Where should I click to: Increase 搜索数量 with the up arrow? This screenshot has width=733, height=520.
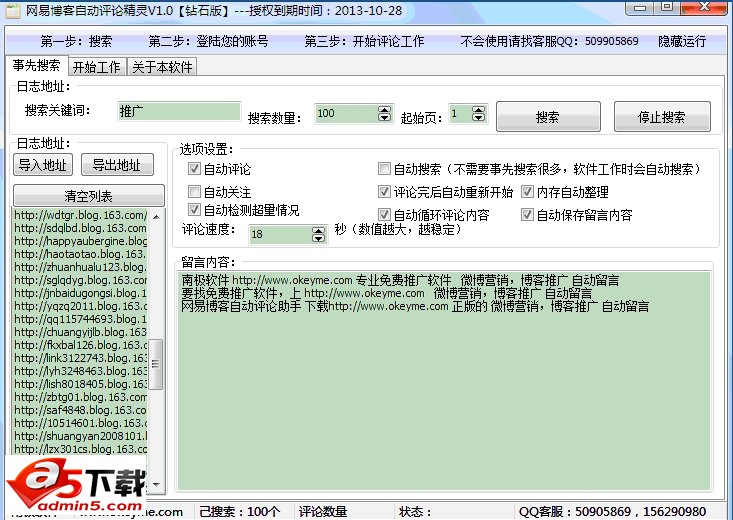pos(384,109)
